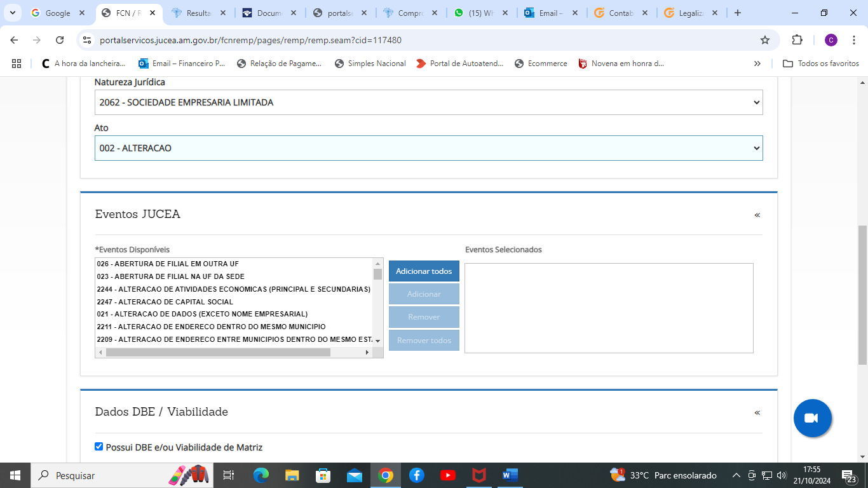Click the Remover todos button
Viewport: 868px width, 488px height.
tap(424, 341)
